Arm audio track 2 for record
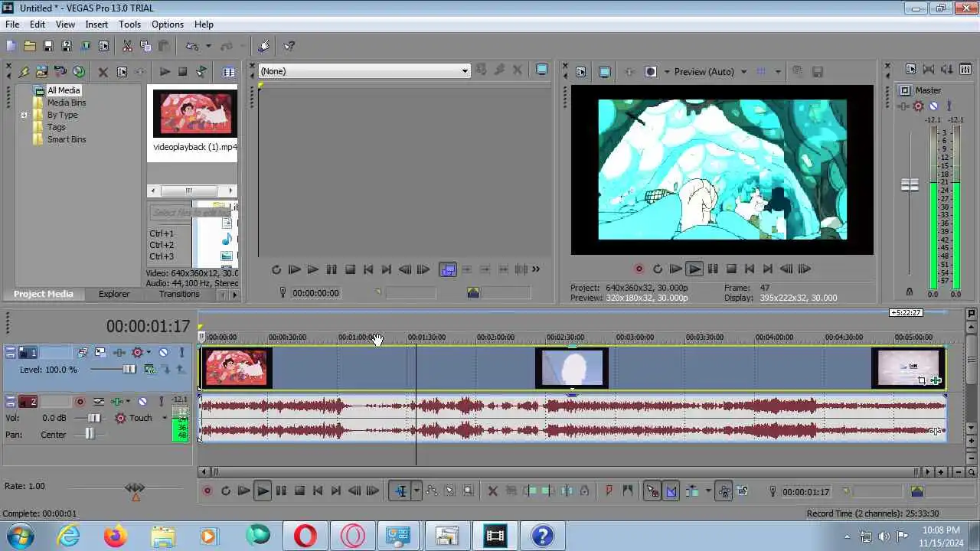The width and height of the screenshot is (980, 551). [x=80, y=401]
